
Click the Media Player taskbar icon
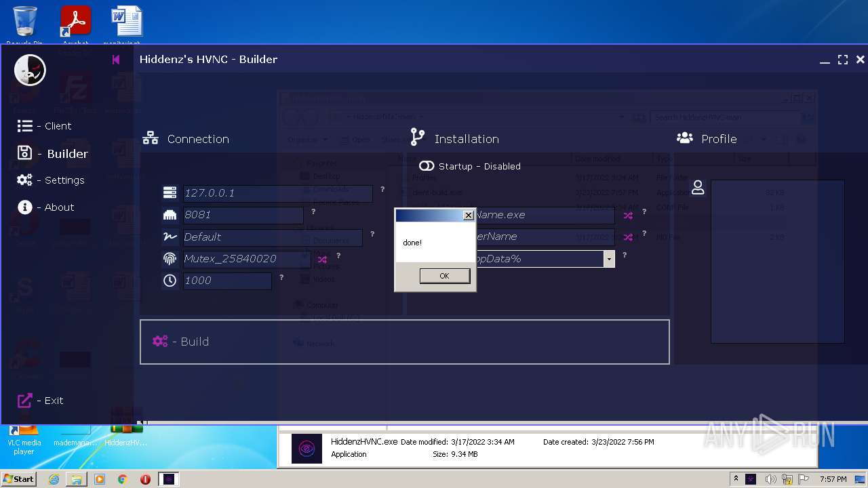coord(99,479)
